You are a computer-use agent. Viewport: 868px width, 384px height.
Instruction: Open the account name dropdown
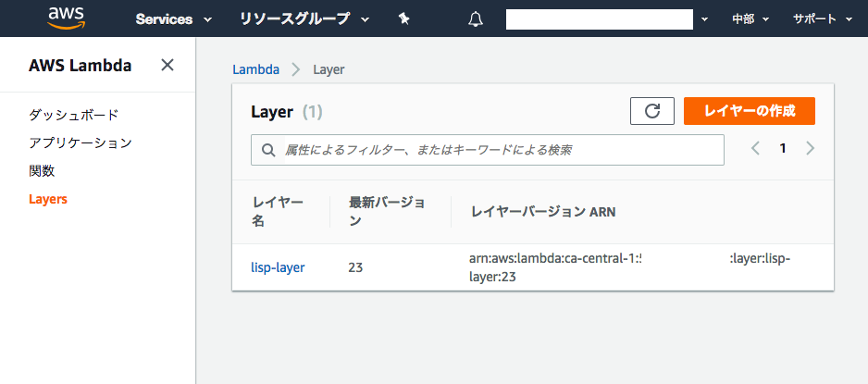click(607, 19)
